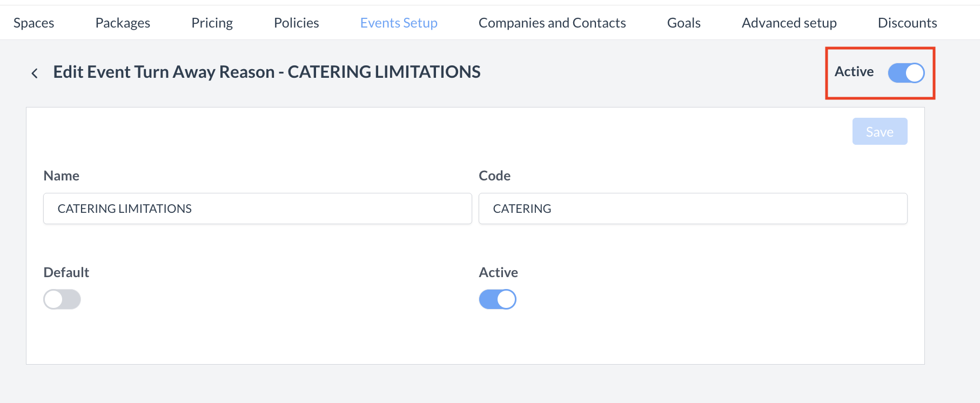The height and width of the screenshot is (403, 980).
Task: Select the Code input containing CATERING
Action: pyautogui.click(x=693, y=209)
